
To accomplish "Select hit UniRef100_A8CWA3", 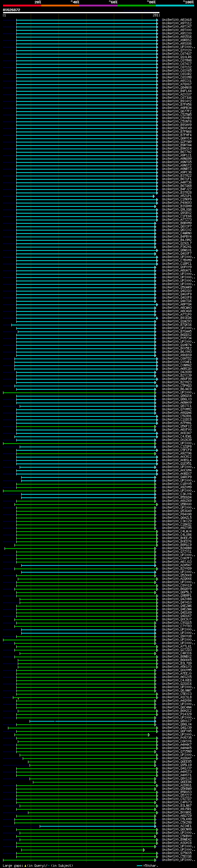I will coord(177,308).
